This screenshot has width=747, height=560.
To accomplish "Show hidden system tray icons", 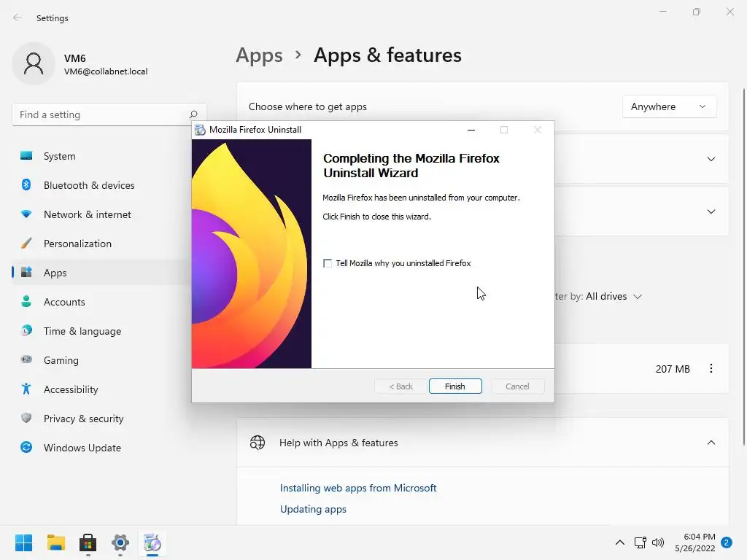I will (x=620, y=542).
